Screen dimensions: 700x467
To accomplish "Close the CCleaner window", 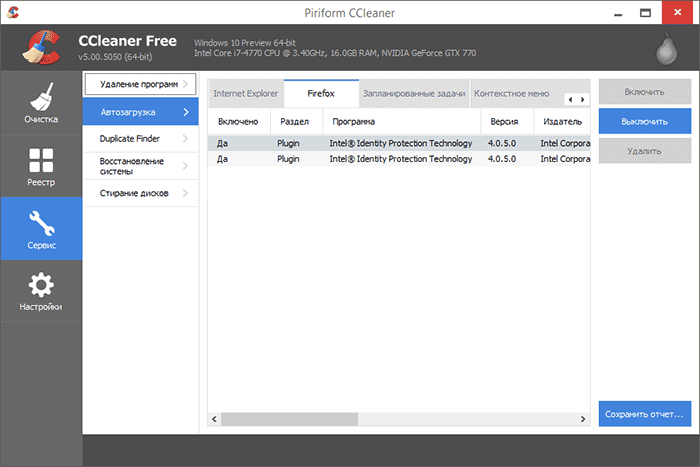I will point(678,13).
